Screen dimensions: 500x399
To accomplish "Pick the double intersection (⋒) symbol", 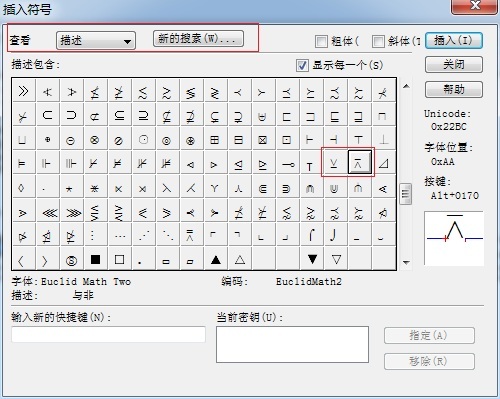I will [311, 188].
